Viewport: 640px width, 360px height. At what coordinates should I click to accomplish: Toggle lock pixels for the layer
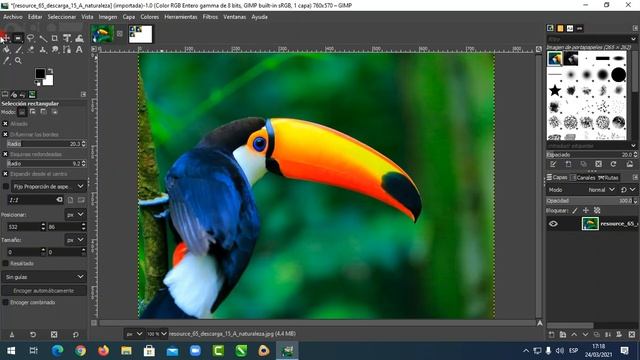pos(575,210)
